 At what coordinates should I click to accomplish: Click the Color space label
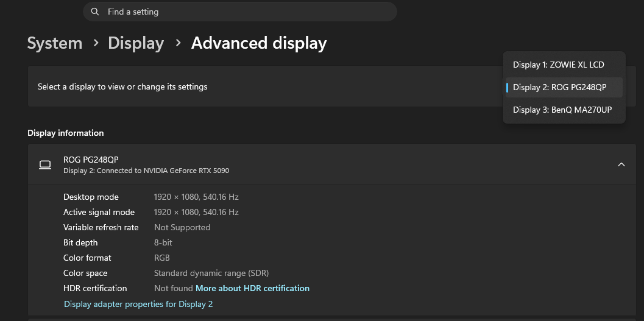85,273
